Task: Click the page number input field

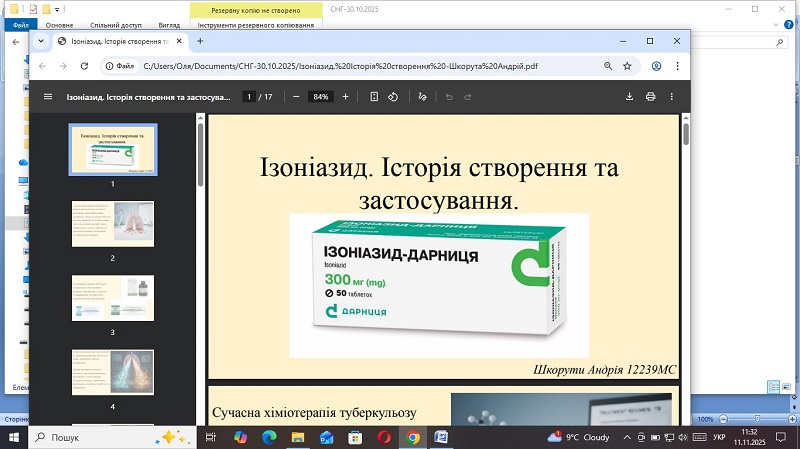Action: click(x=249, y=97)
